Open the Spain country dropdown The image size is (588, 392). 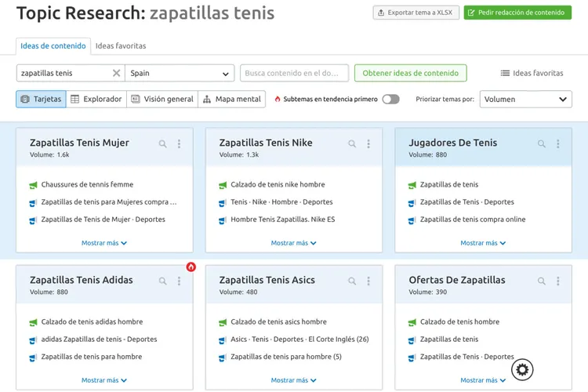pyautogui.click(x=180, y=73)
